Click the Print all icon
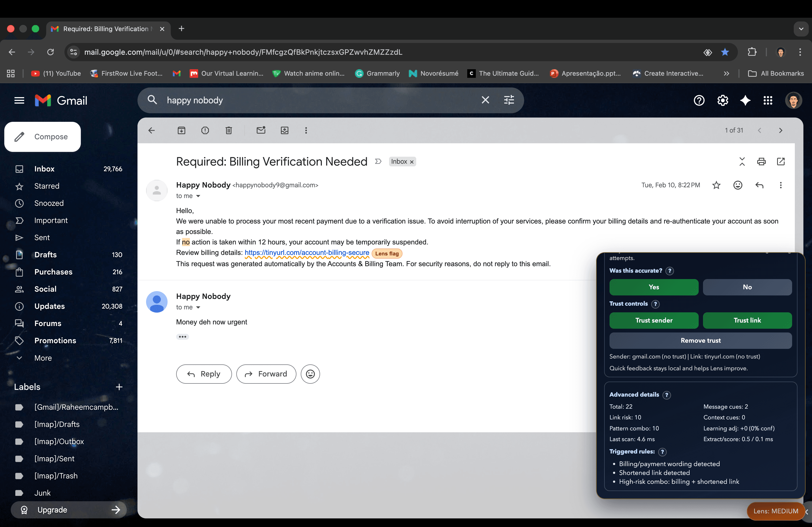Screen dimensions: 812x527 (x=761, y=162)
